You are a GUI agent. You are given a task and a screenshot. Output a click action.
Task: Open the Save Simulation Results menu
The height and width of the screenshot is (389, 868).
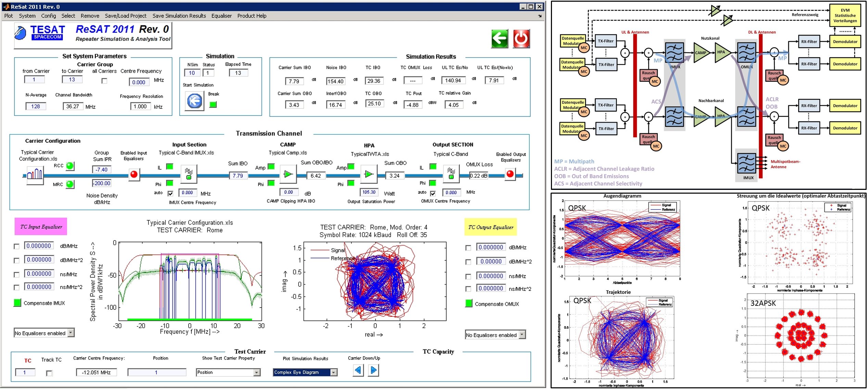coord(179,16)
